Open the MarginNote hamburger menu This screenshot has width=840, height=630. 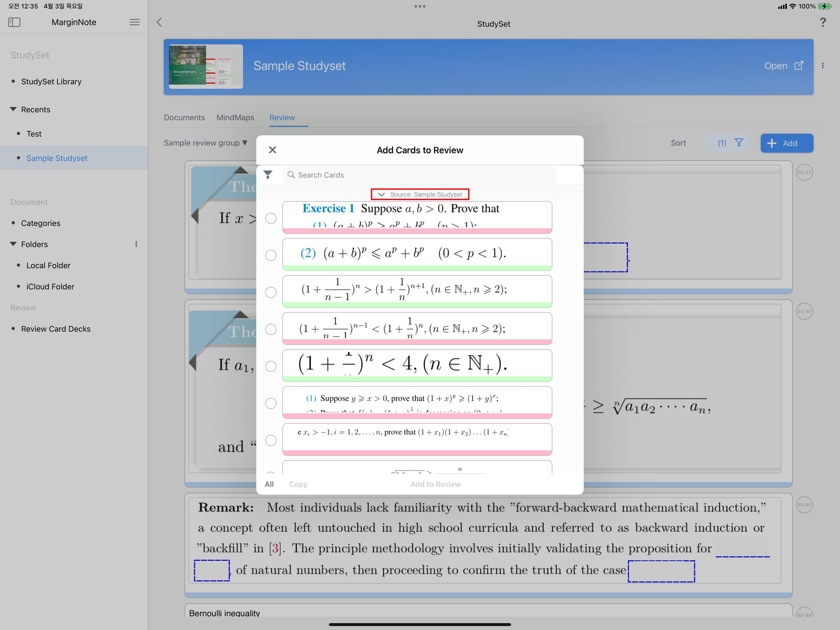click(x=134, y=22)
